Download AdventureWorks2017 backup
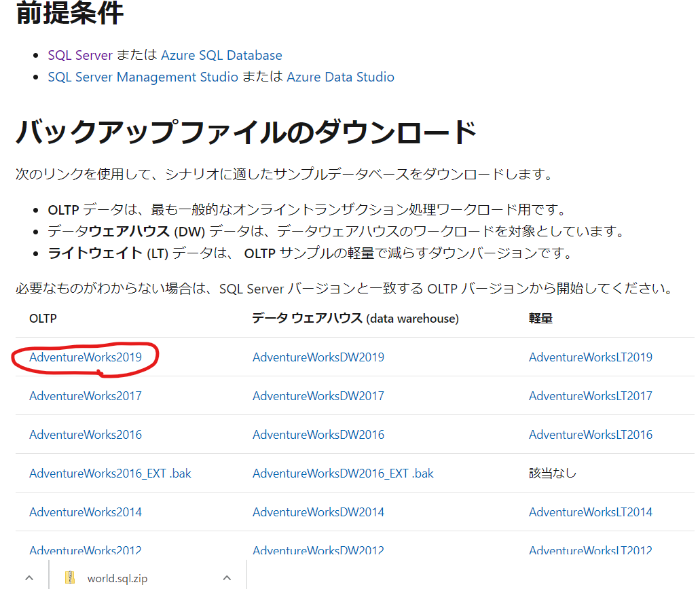 point(86,396)
